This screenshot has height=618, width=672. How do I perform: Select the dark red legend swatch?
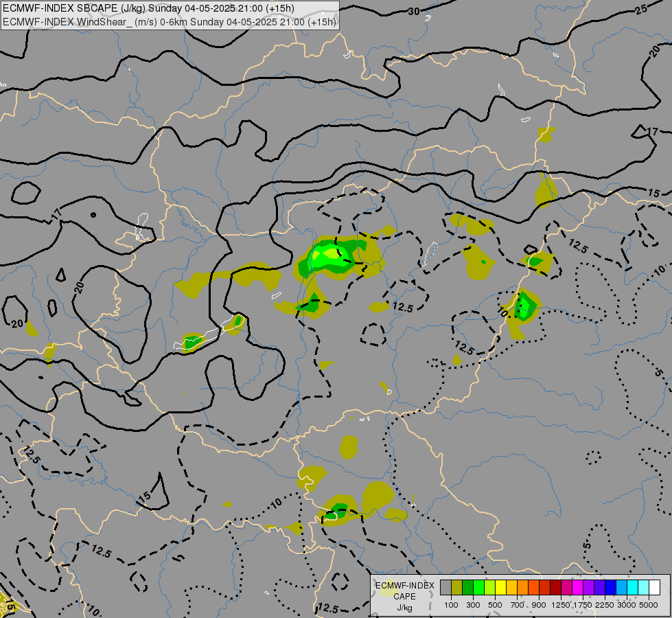555,587
